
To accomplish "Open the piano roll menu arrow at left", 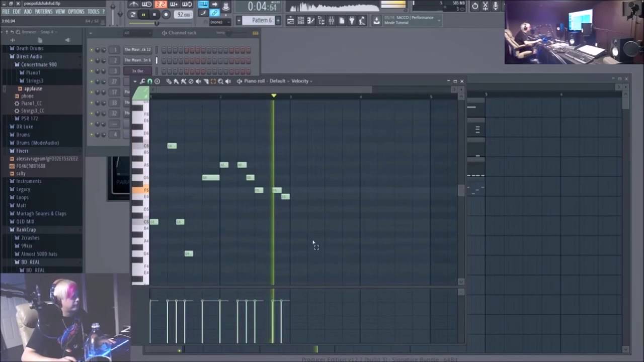I will [135, 81].
